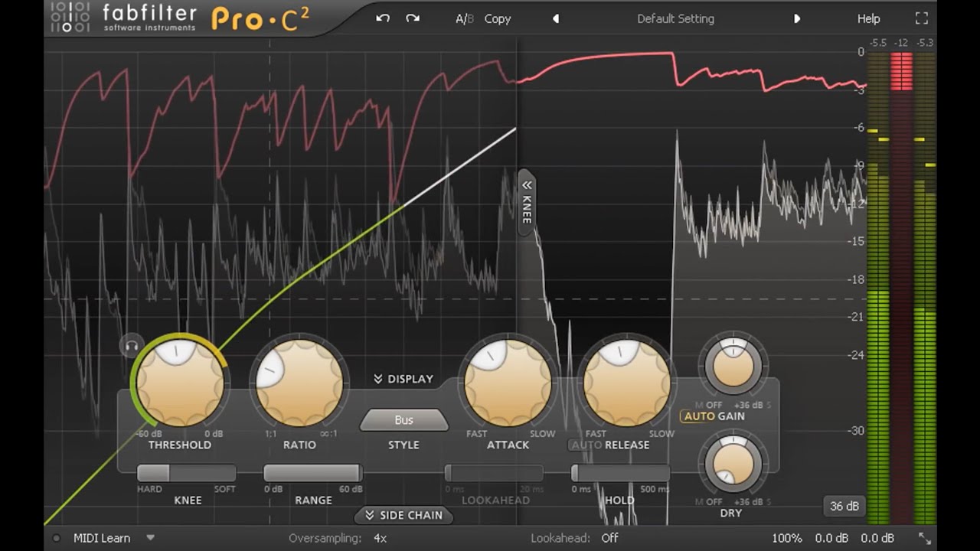The width and height of the screenshot is (980, 551).
Task: Click the Lookahead slider
Action: (x=495, y=473)
